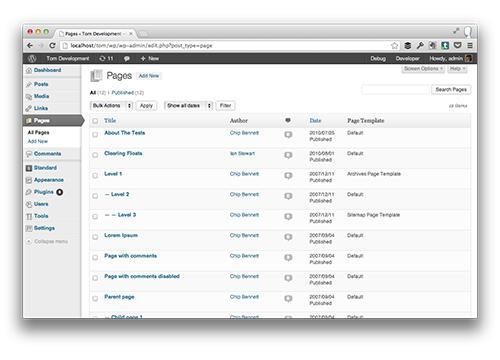
Task: Click the browser back arrow
Action: pyautogui.click(x=30, y=45)
